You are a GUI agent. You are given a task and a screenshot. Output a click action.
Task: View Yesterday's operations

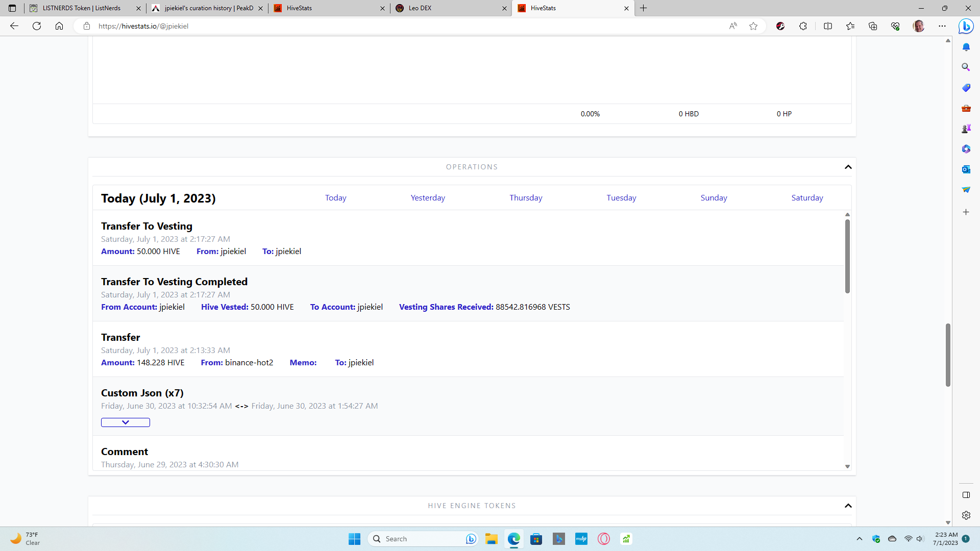click(x=428, y=198)
